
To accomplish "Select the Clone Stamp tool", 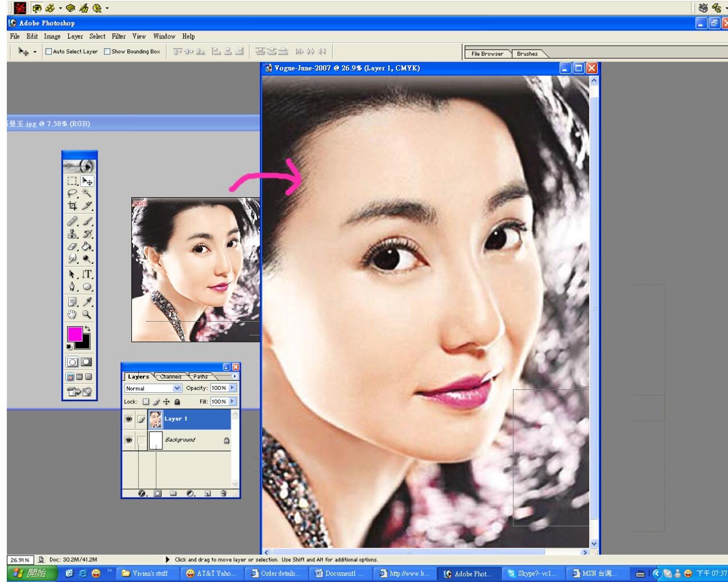I will click(x=72, y=233).
